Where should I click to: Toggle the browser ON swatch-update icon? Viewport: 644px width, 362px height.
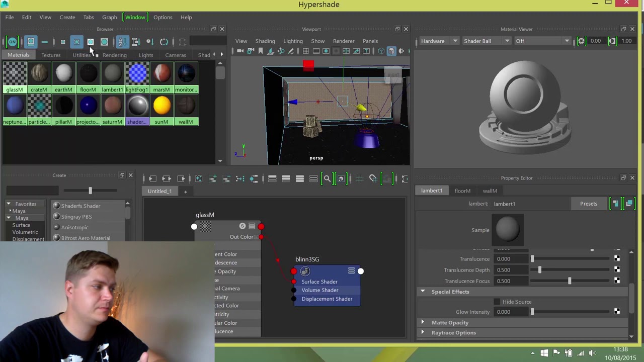12,42
